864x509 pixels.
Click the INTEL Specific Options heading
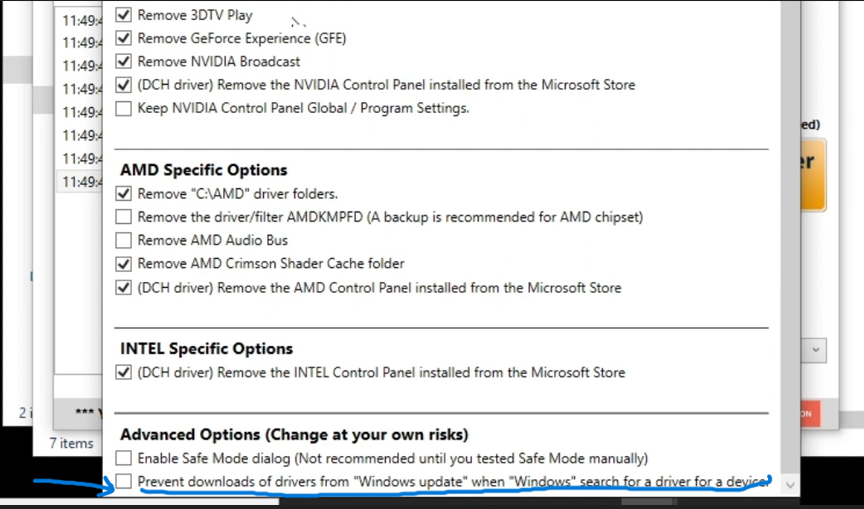click(207, 349)
